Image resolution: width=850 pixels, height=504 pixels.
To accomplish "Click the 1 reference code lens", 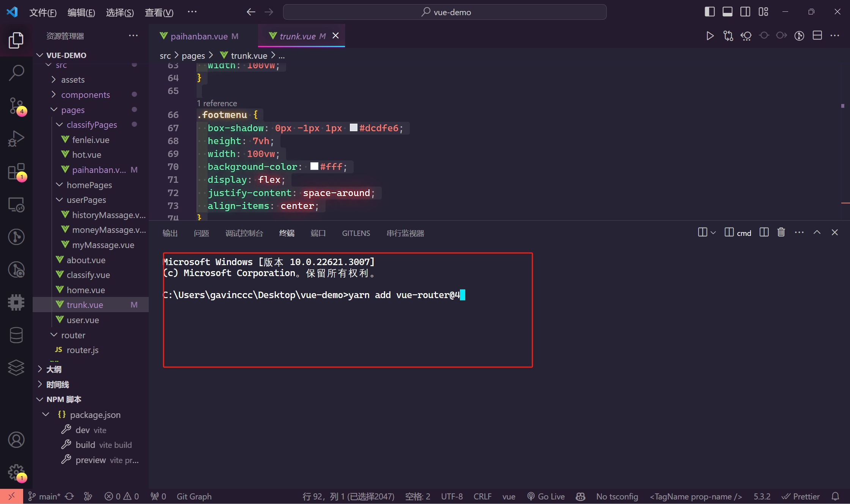I will tap(217, 103).
